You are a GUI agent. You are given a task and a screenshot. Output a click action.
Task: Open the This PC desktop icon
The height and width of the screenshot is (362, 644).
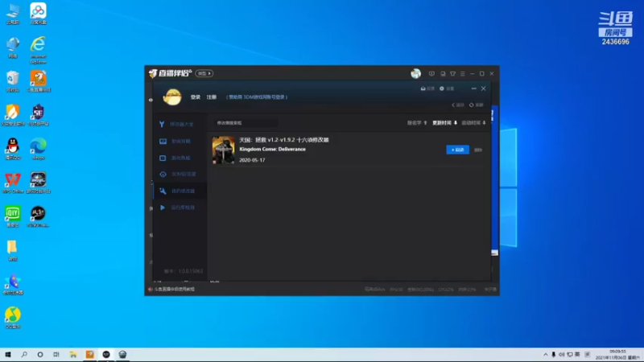pos(13,14)
